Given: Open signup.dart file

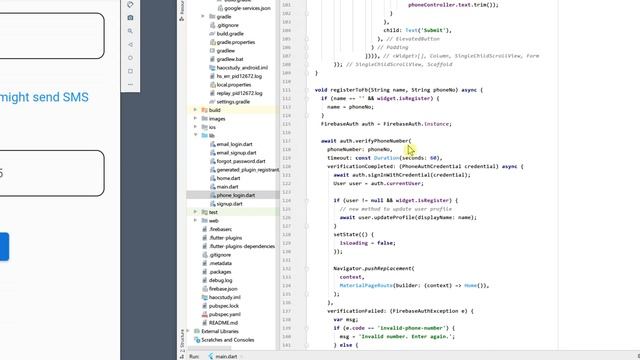Looking at the screenshot, I should pyautogui.click(x=226, y=204).
